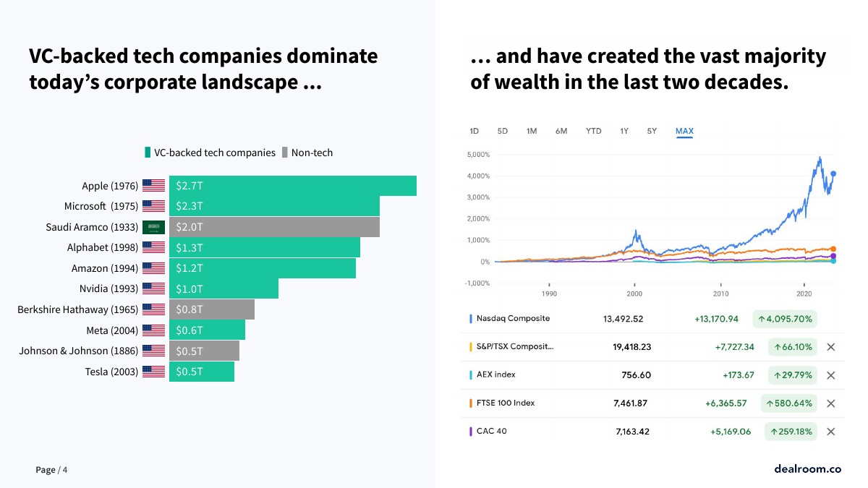Click the 580.64% FTSE gain badge

(788, 403)
